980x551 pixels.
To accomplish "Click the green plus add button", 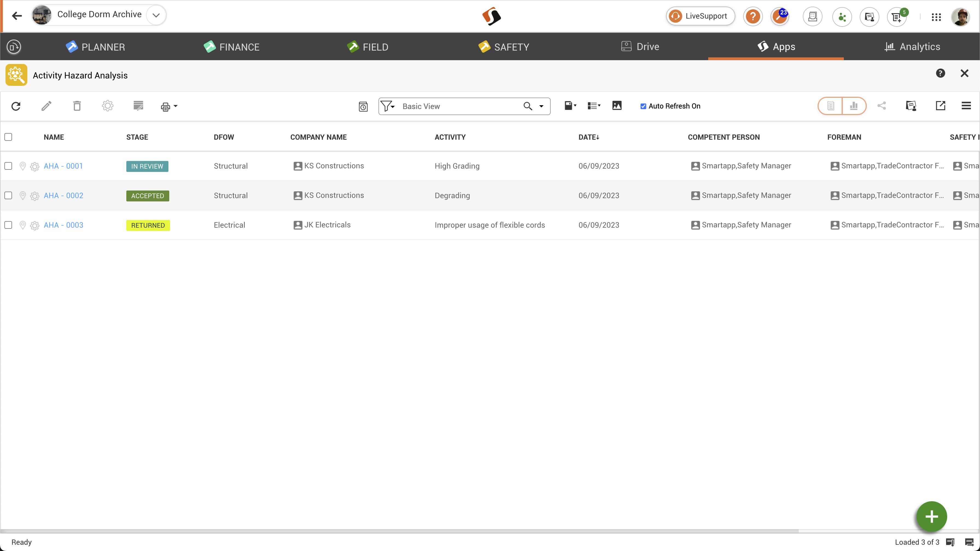I will coord(931,516).
